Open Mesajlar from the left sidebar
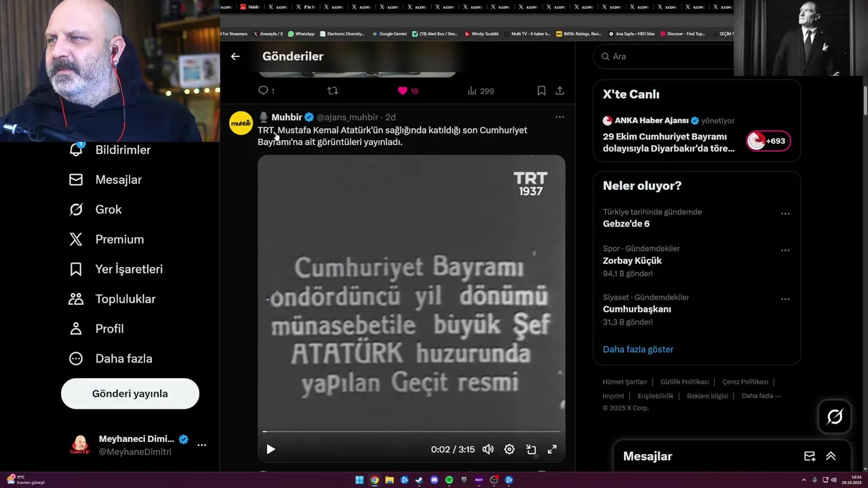 105,180
